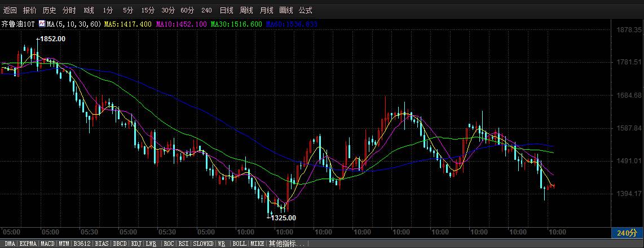
Task: Open the 画线 (draw line) tool
Action: tap(286, 10)
